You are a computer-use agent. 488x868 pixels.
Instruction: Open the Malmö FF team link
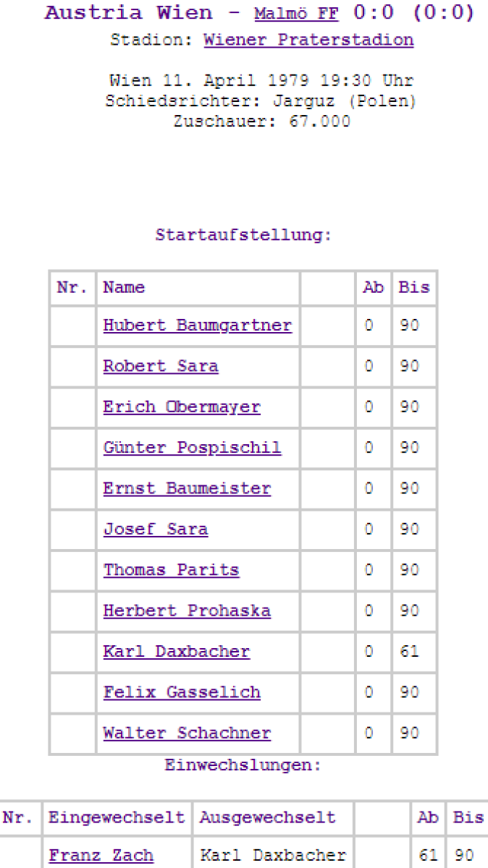(296, 14)
